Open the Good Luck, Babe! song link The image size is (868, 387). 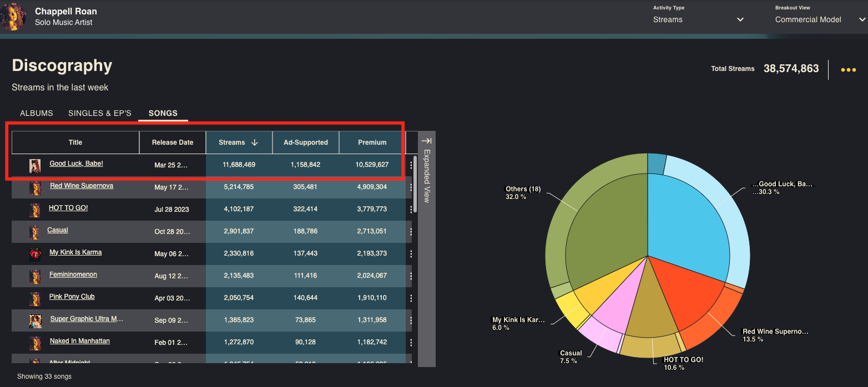tap(76, 164)
